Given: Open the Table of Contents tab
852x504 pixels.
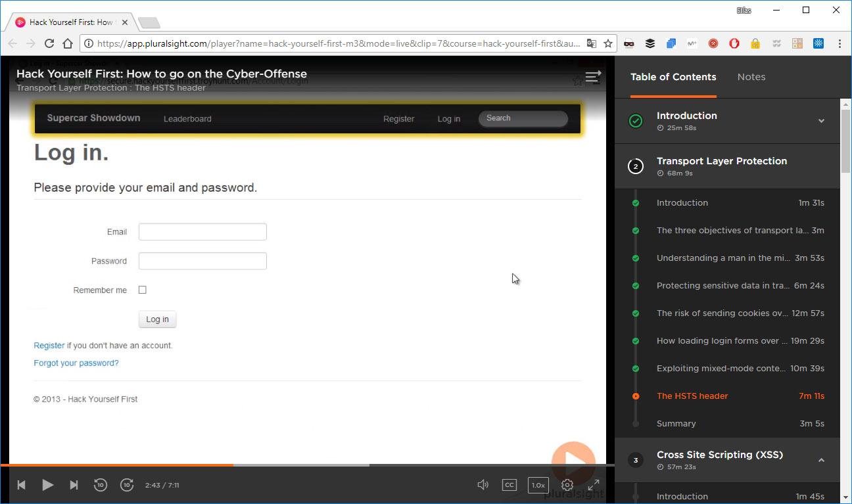Looking at the screenshot, I should click(673, 77).
